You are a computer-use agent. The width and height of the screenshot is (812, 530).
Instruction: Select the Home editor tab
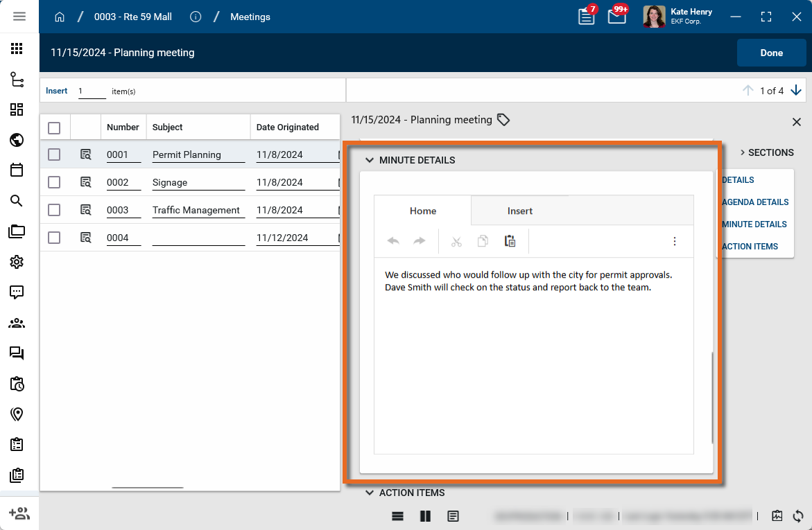point(422,211)
